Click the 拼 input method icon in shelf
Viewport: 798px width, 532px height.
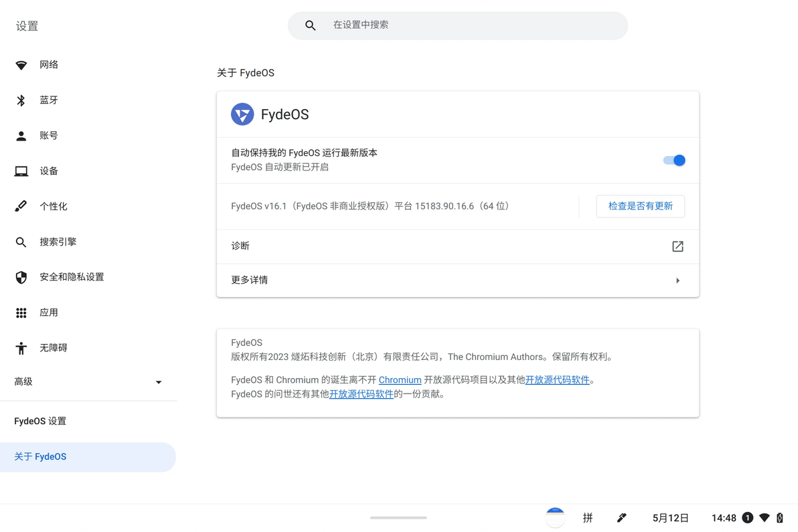[x=588, y=518]
